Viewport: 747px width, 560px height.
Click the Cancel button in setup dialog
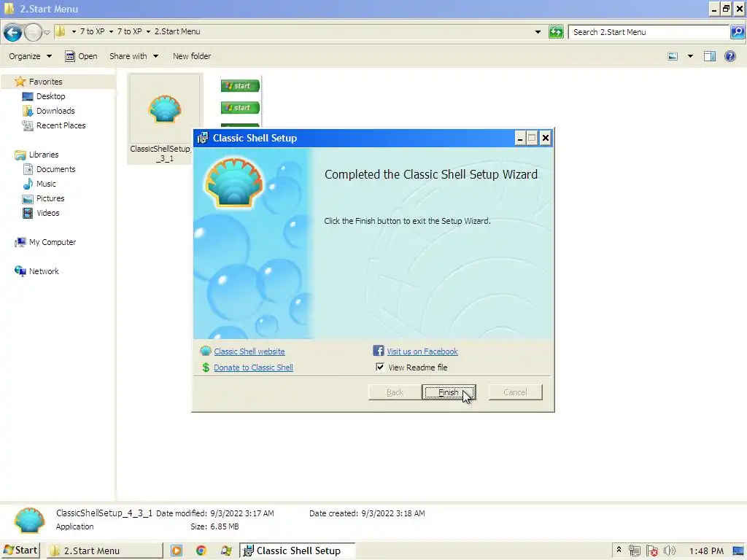pyautogui.click(x=515, y=392)
